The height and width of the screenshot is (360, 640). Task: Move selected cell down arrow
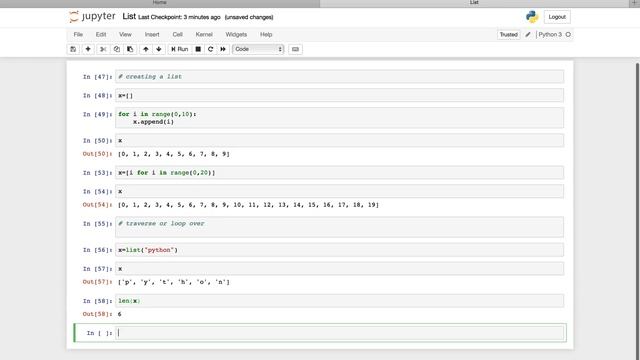[x=159, y=49]
